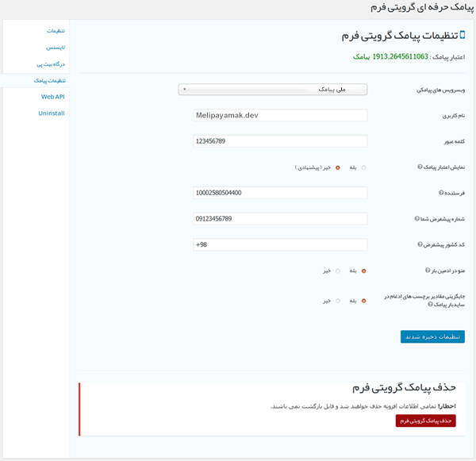Screen dimensions: 476x461
Task: Select خیر (پیشنهادی) for نمایش اعتبار پیامک
Action: 338,167
